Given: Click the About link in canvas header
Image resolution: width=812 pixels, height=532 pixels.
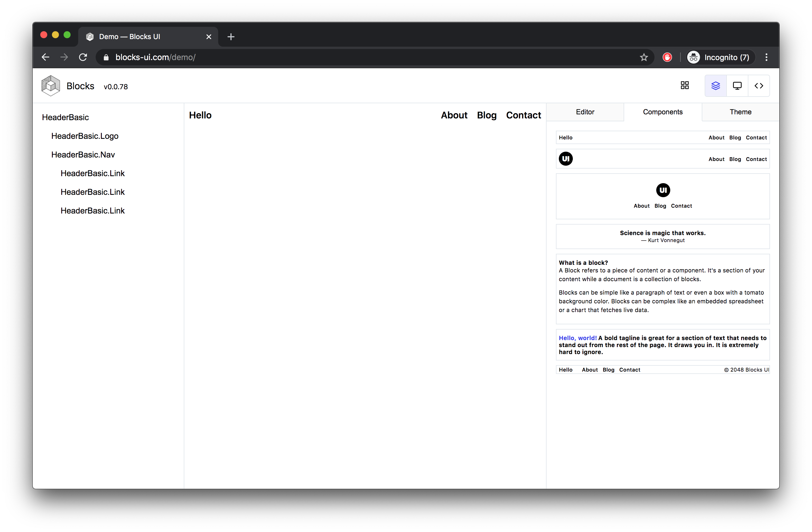Looking at the screenshot, I should pos(454,115).
